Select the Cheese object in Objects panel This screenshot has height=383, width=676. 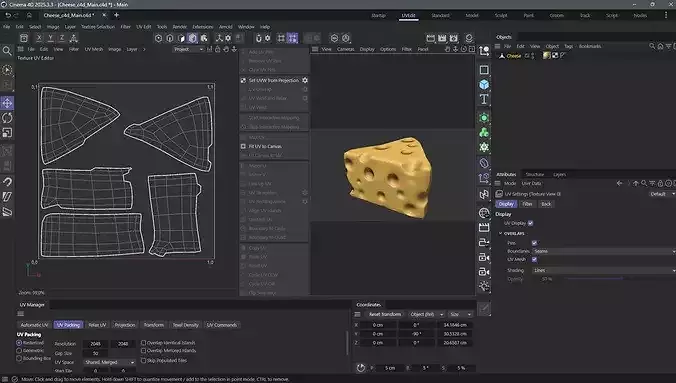513,56
